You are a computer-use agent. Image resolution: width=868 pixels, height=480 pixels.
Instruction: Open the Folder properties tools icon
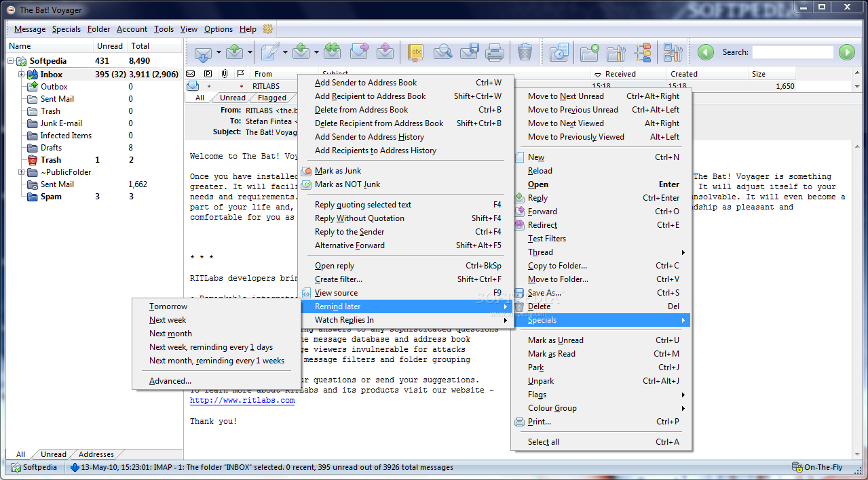click(616, 52)
